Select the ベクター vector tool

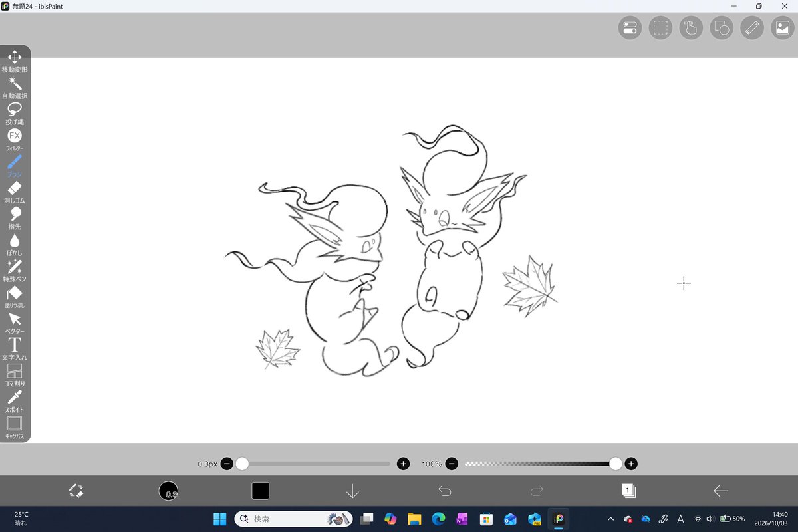coord(15,323)
